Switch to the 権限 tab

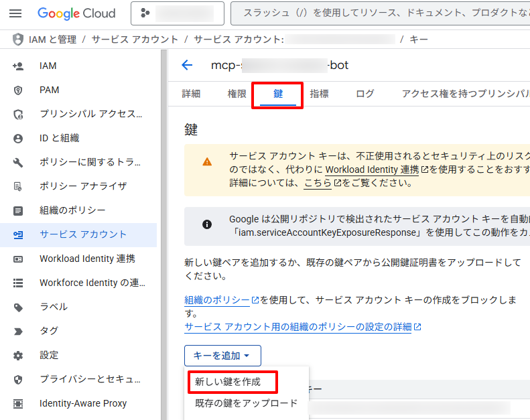coord(237,94)
